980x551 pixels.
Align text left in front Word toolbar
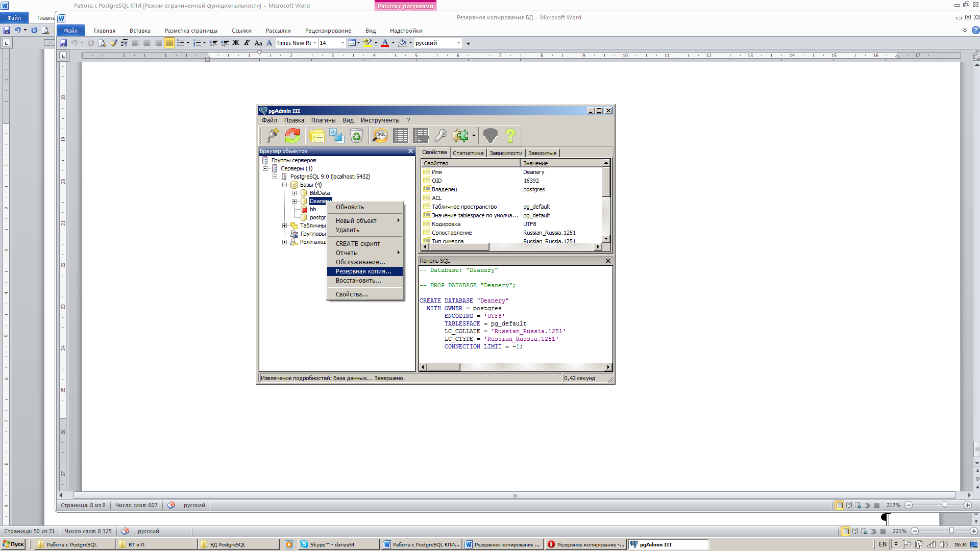136,43
